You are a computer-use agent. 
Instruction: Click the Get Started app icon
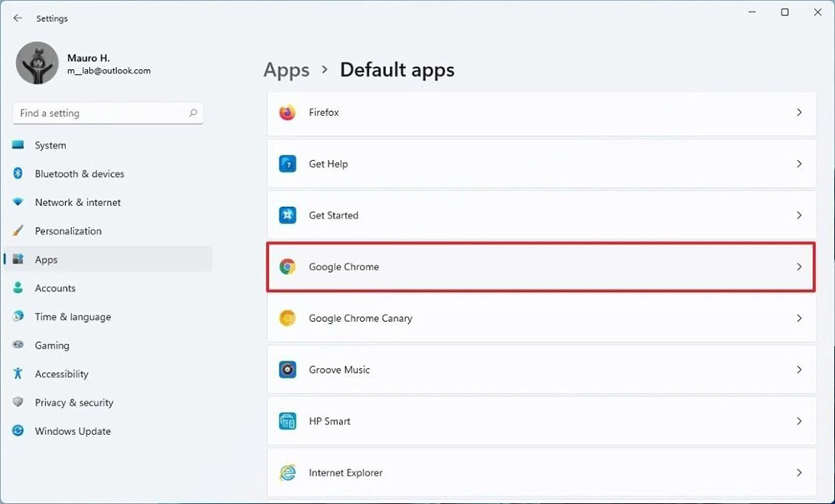click(x=287, y=215)
